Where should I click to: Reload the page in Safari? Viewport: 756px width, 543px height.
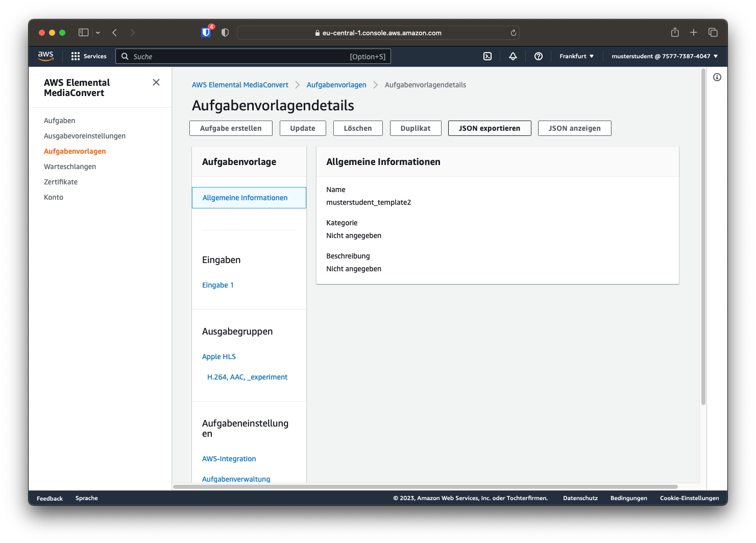point(514,33)
